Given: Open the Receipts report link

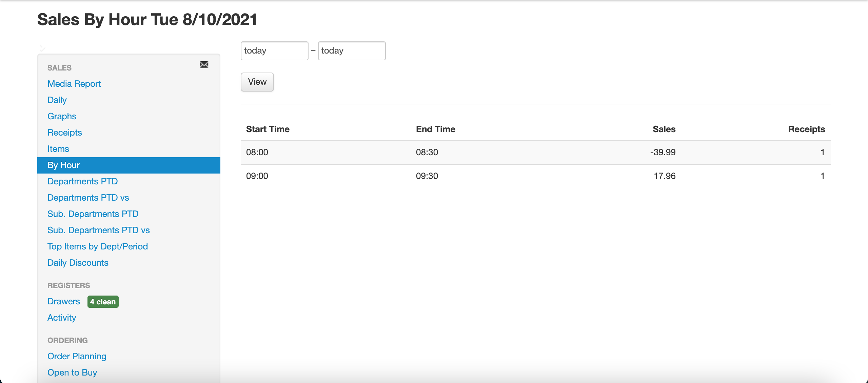Looking at the screenshot, I should point(64,133).
